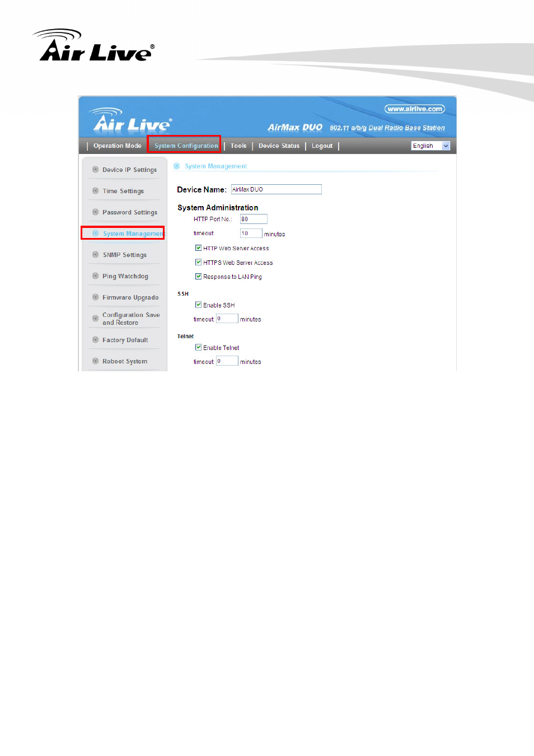Open the English language dropdown
The image size is (534, 756).
(x=430, y=146)
